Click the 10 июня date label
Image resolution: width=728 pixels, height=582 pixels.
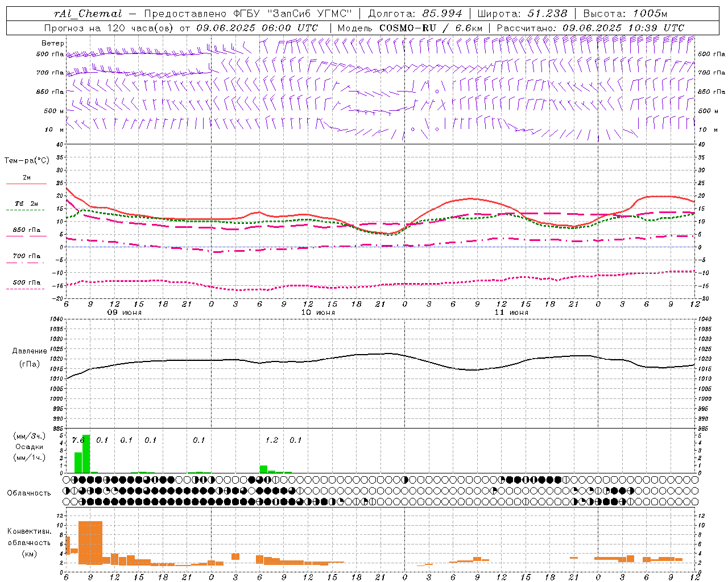coord(318,313)
